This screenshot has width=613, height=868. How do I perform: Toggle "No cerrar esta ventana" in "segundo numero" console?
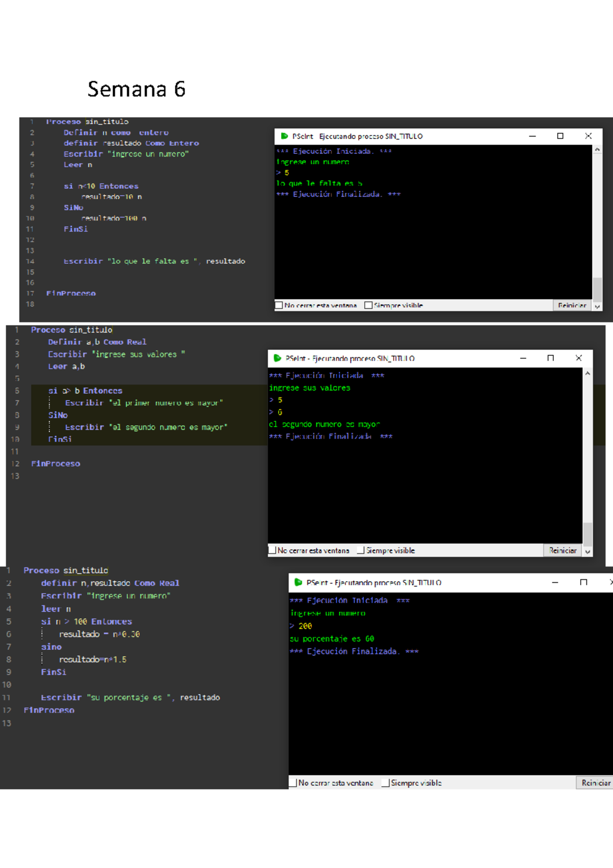click(272, 550)
